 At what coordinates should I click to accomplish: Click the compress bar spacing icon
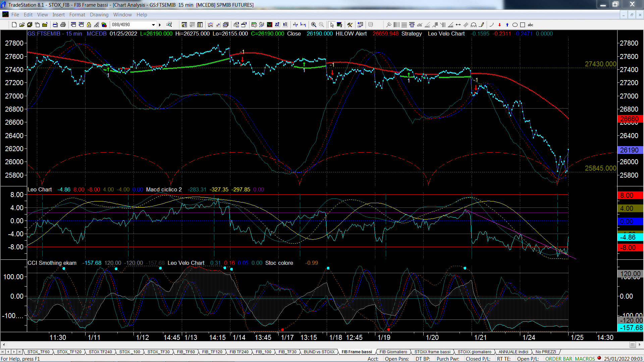(295, 25)
